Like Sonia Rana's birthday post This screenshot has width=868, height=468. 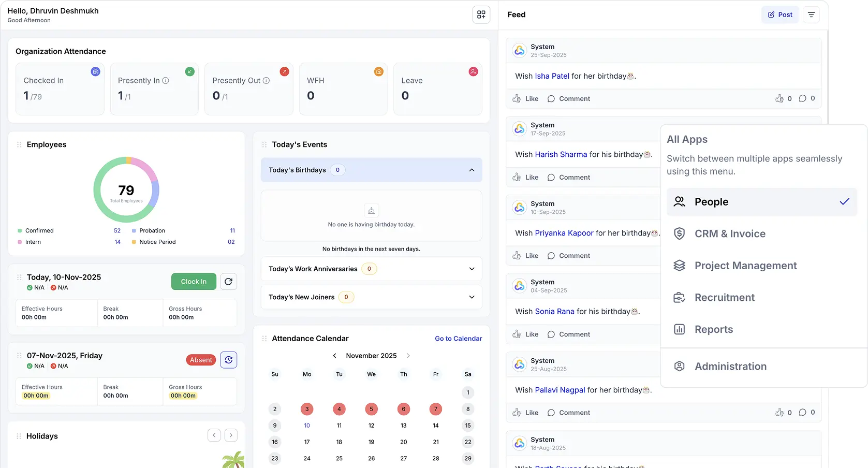coord(525,334)
